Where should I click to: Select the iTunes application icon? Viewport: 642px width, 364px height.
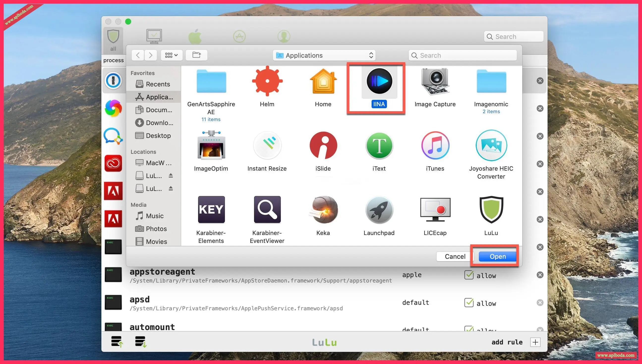pyautogui.click(x=435, y=145)
